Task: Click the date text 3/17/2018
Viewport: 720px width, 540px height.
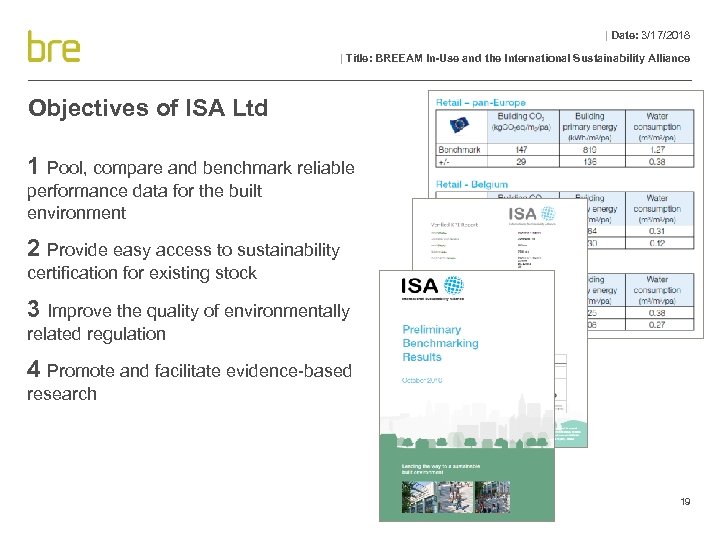Action: (x=665, y=35)
